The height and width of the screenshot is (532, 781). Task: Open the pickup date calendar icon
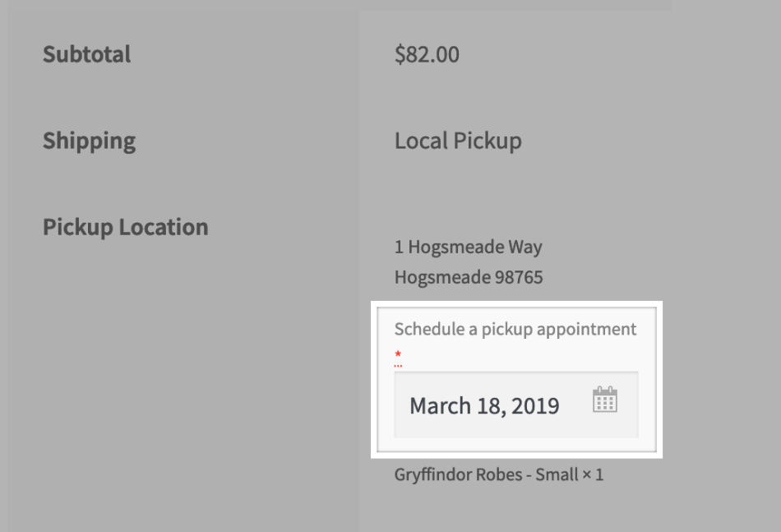pyautogui.click(x=605, y=400)
